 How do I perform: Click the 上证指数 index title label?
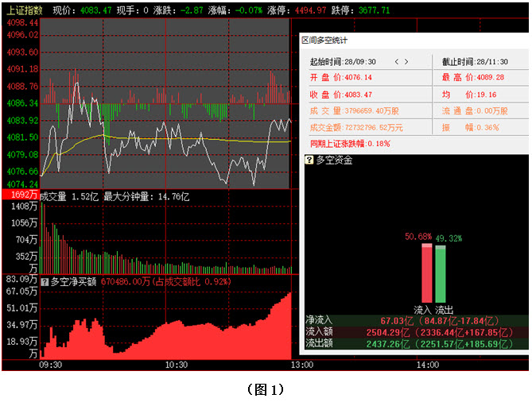[x=22, y=10]
